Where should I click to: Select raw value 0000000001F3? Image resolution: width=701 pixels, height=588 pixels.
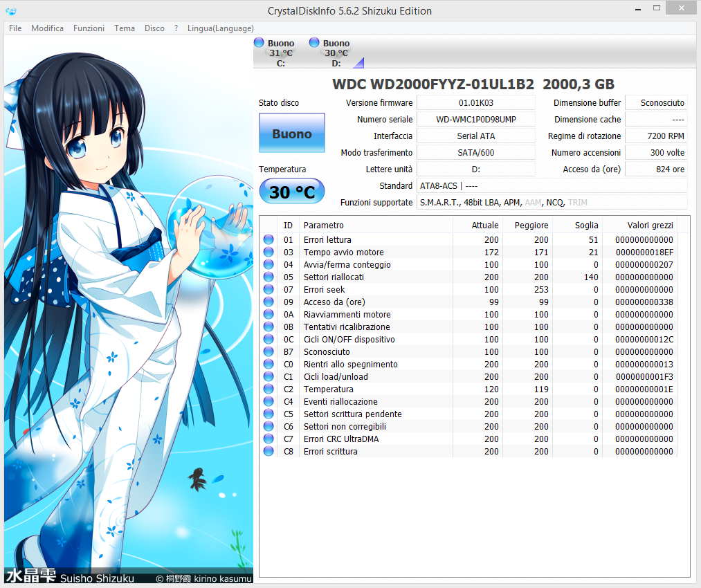[644, 376]
